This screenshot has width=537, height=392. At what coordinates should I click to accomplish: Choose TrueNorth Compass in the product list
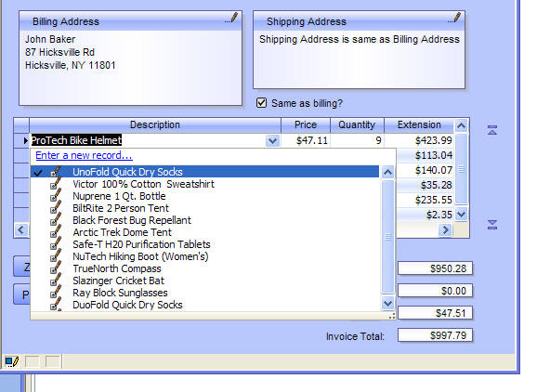[x=117, y=268]
